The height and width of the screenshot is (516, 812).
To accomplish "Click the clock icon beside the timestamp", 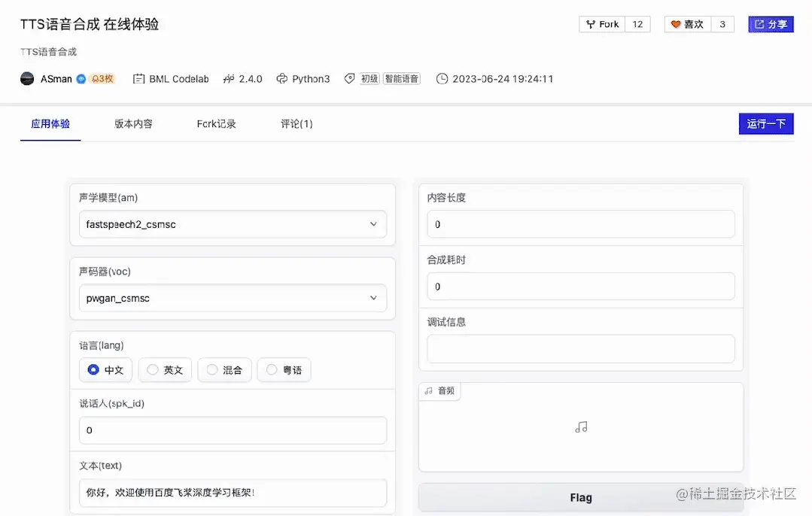I will tap(442, 78).
